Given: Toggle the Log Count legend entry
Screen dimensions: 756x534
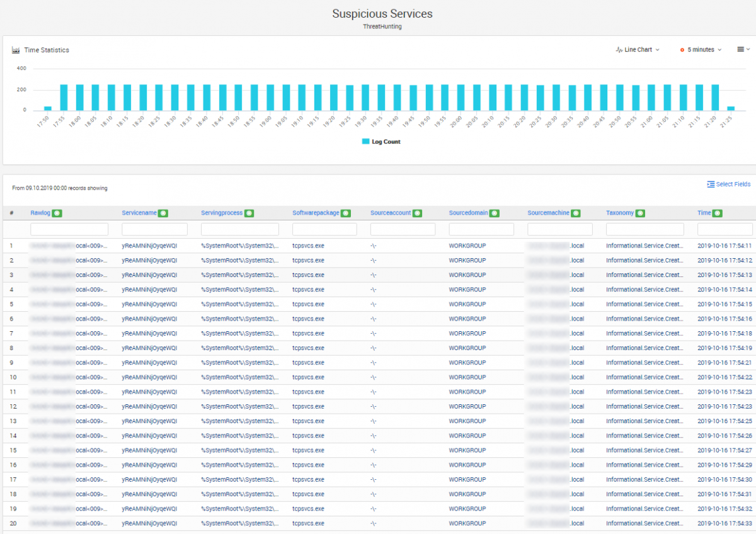Looking at the screenshot, I should pos(381,141).
